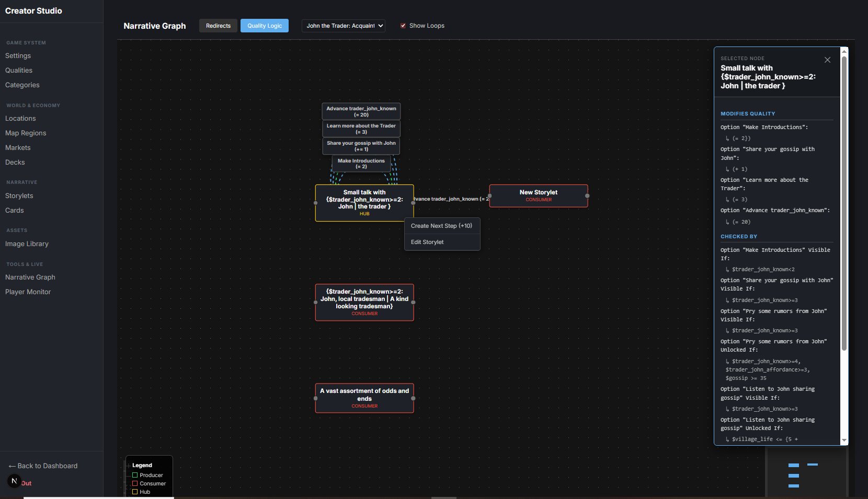
Task: Click right connector handle of New Storylet node
Action: pos(587,196)
